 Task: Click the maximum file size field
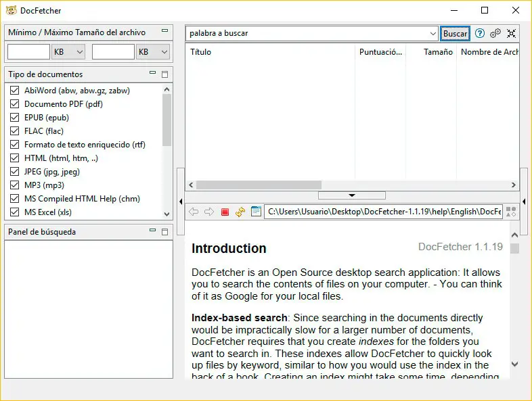tap(113, 52)
